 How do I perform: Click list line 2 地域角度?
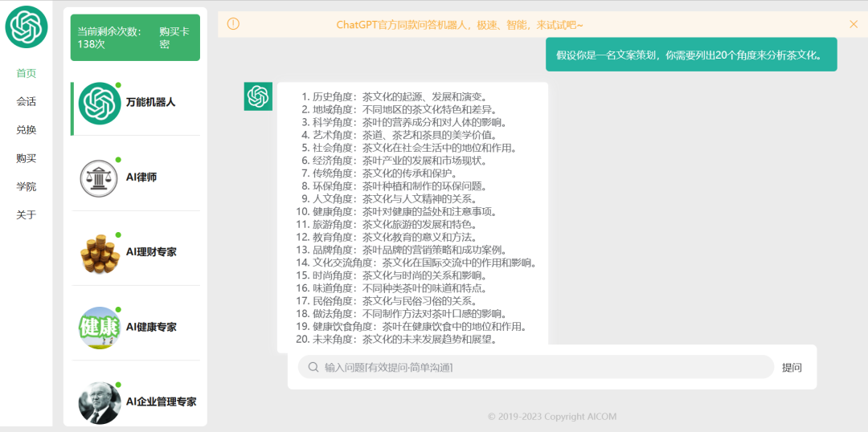pyautogui.click(x=399, y=109)
